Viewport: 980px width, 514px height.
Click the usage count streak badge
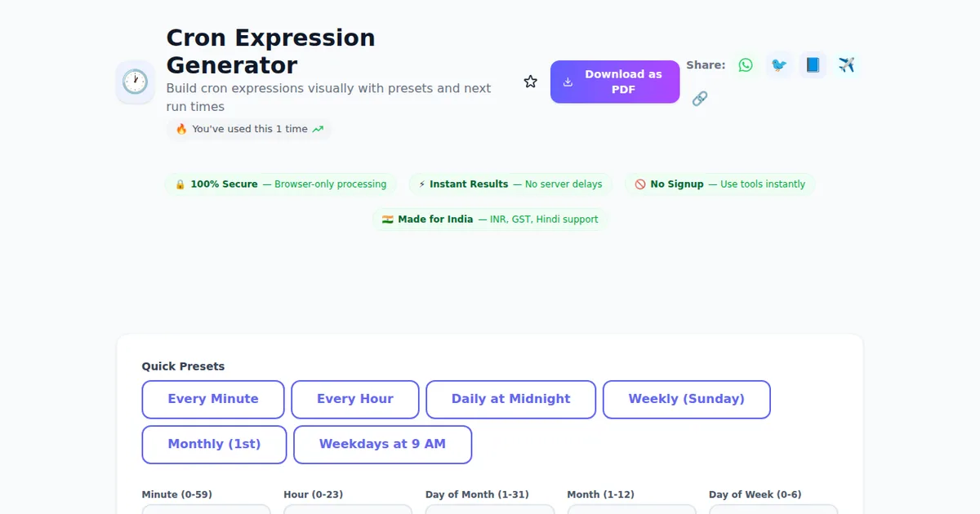point(249,129)
